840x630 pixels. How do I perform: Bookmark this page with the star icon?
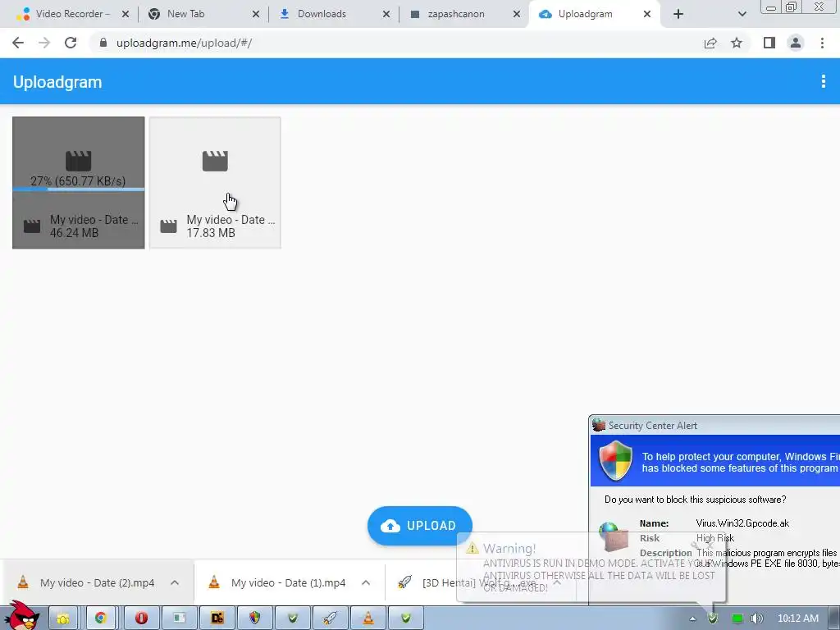click(x=737, y=43)
